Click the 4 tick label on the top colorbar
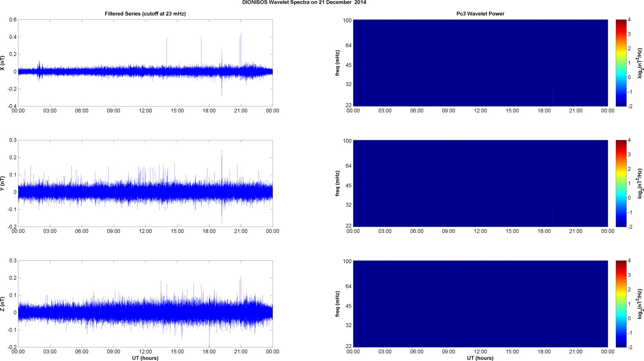This screenshot has width=644, height=361. pyautogui.click(x=629, y=20)
